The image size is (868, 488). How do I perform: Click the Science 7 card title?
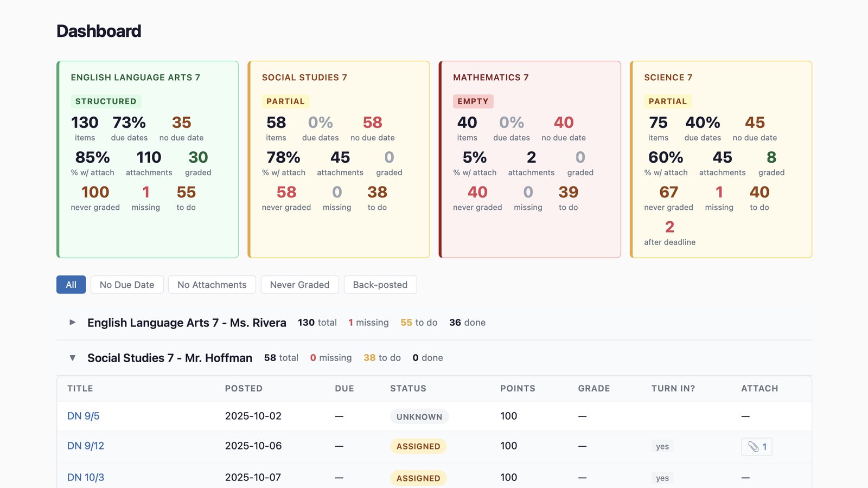point(668,78)
